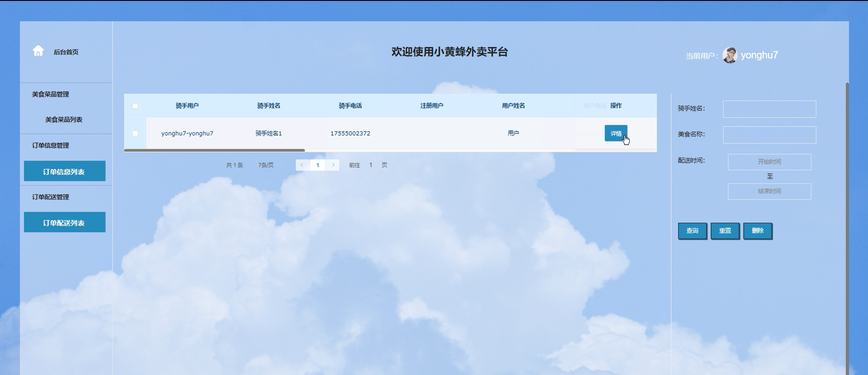Screen dimensions: 868x375
Task: Click the 详情 button in the row
Action: click(616, 133)
